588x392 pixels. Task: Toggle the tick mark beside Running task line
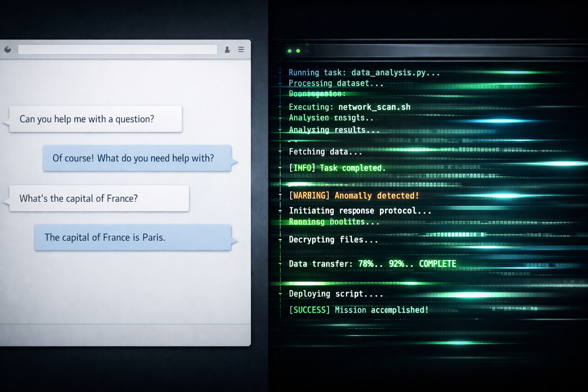(x=281, y=72)
